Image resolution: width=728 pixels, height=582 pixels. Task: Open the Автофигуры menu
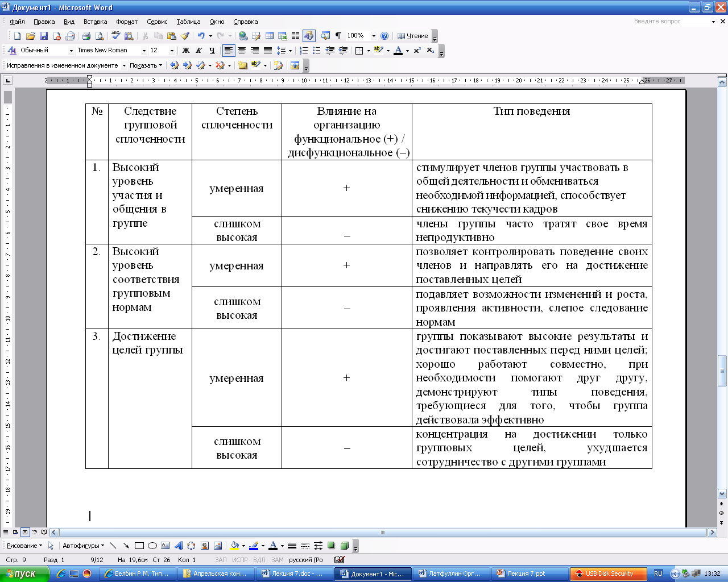[83, 546]
